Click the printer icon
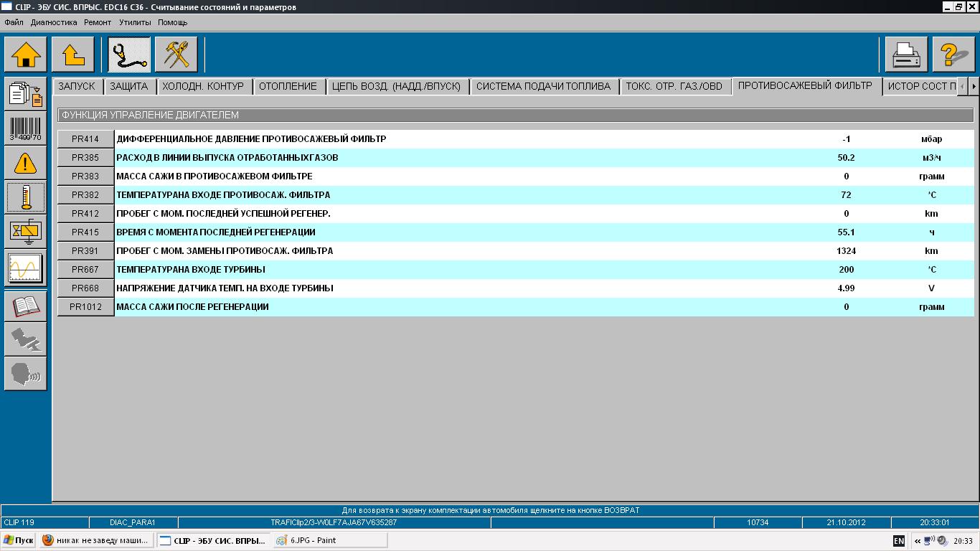 tap(907, 55)
